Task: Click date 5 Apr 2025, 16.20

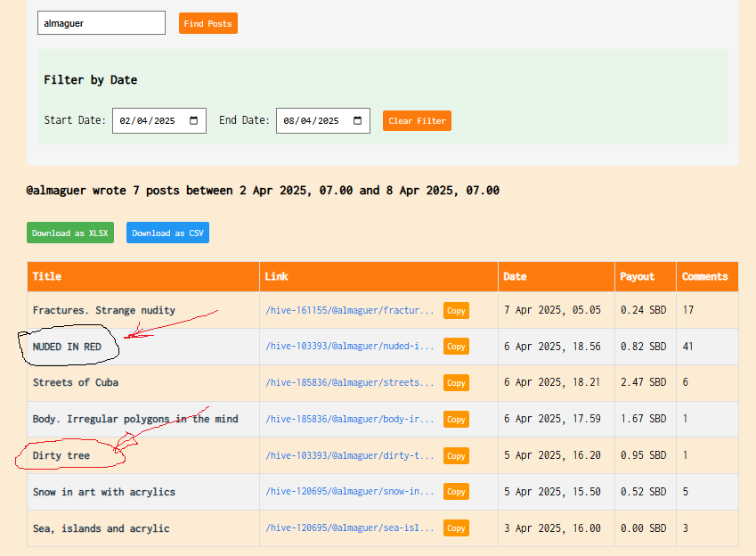Action: [553, 455]
